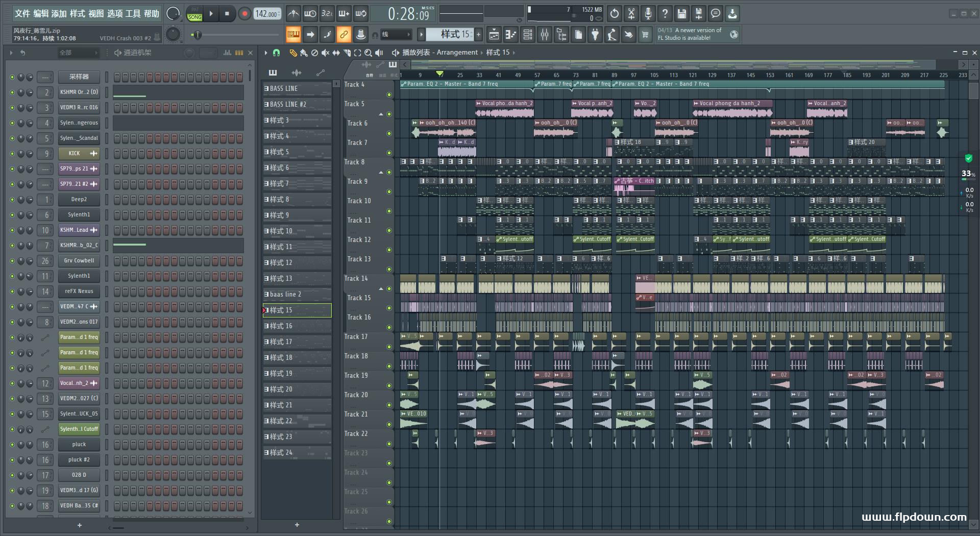
Task: Toggle the playlist snap magnet icon
Action: (276, 53)
